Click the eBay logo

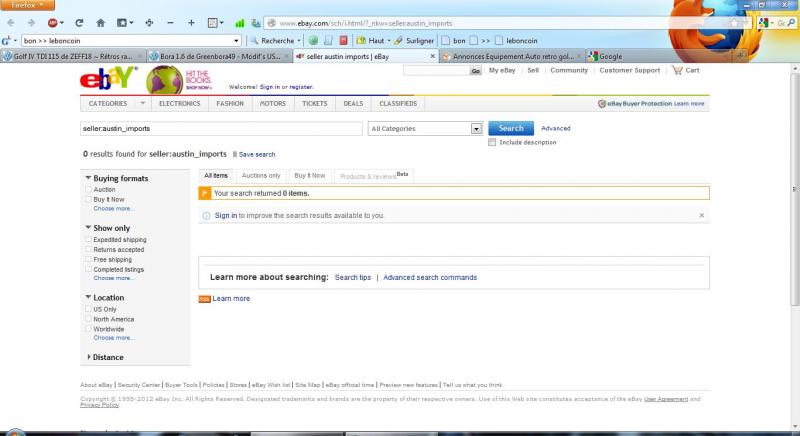(108, 79)
